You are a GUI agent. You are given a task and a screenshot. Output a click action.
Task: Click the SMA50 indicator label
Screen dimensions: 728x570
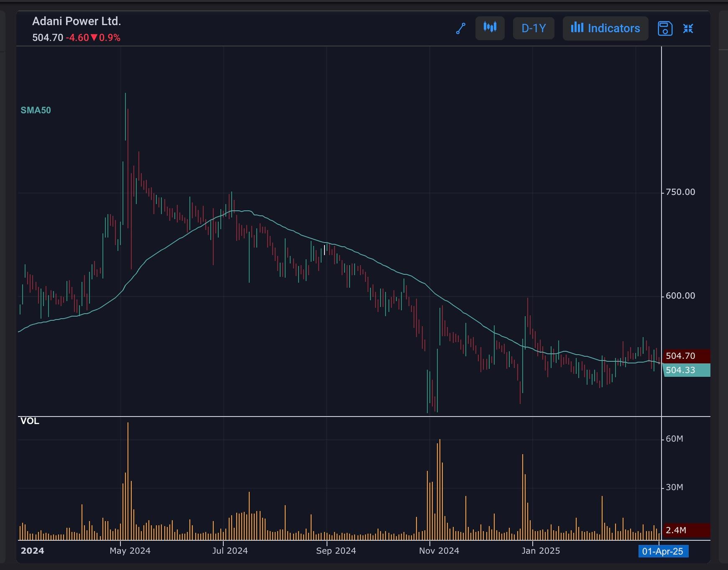click(x=36, y=110)
